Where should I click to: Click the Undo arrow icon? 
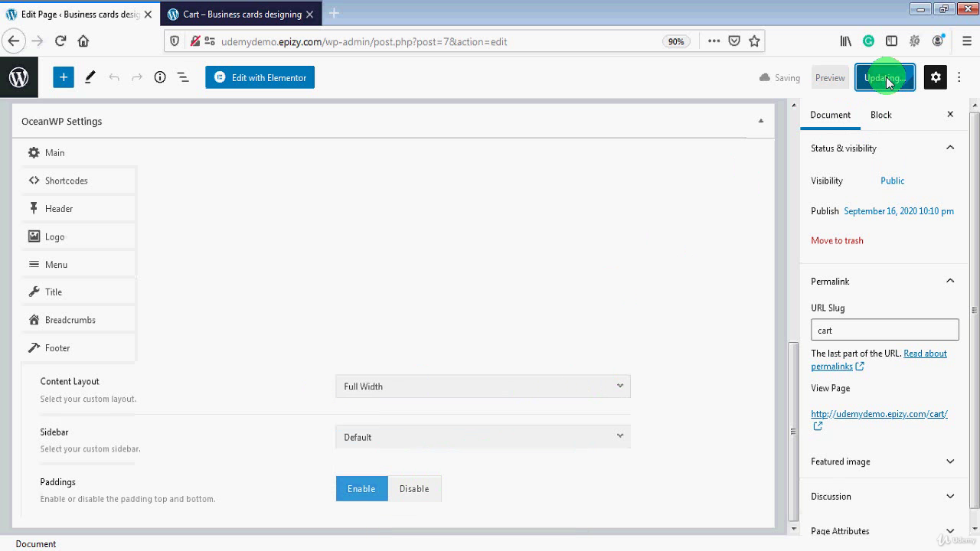pyautogui.click(x=114, y=77)
